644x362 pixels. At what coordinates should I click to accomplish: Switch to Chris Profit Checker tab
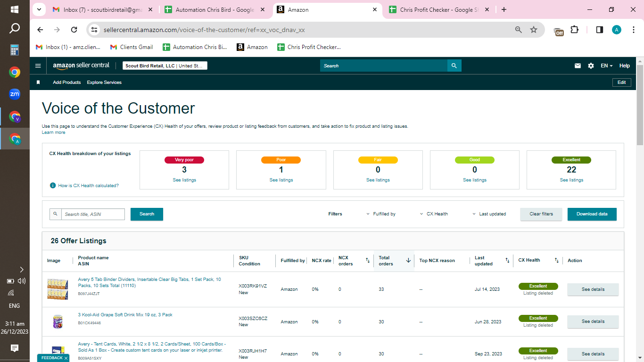click(438, 9)
